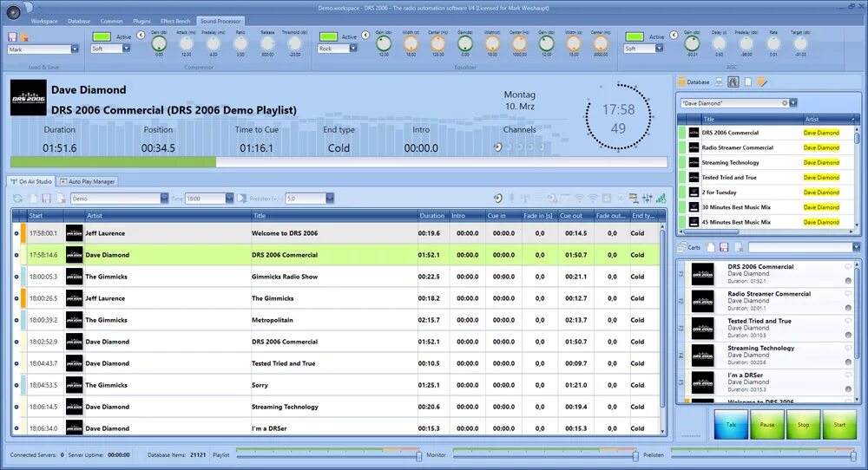The height and width of the screenshot is (470, 868).
Task: Click the Talk button
Action: click(x=731, y=425)
